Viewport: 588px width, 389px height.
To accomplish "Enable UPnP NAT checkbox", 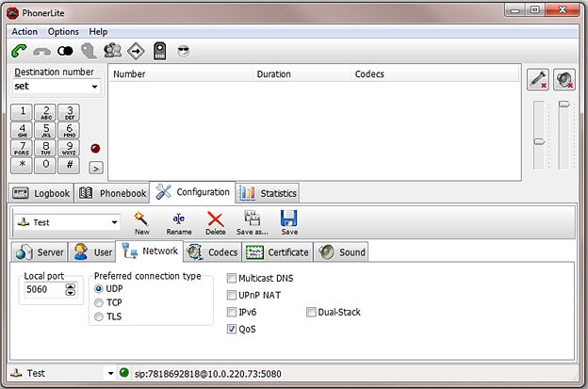I will click(232, 296).
